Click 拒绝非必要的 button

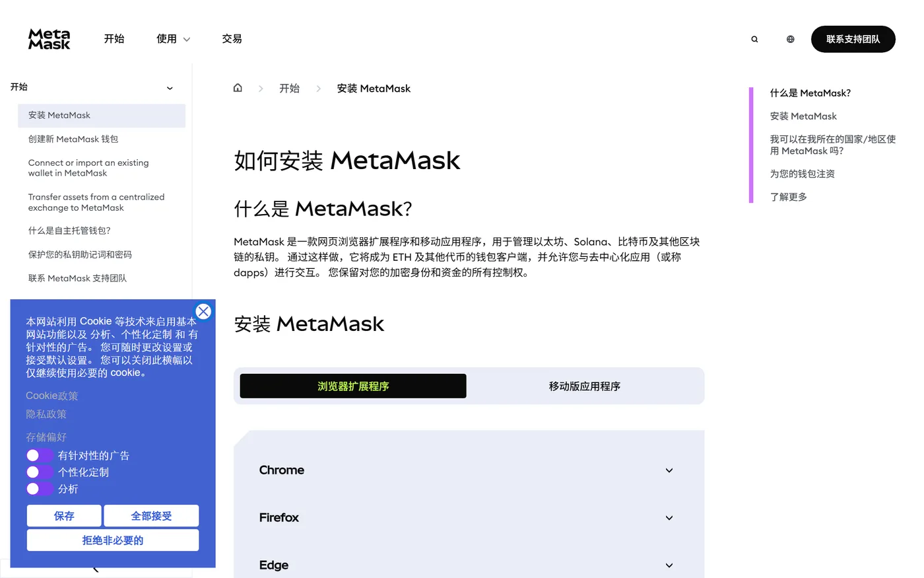(113, 540)
